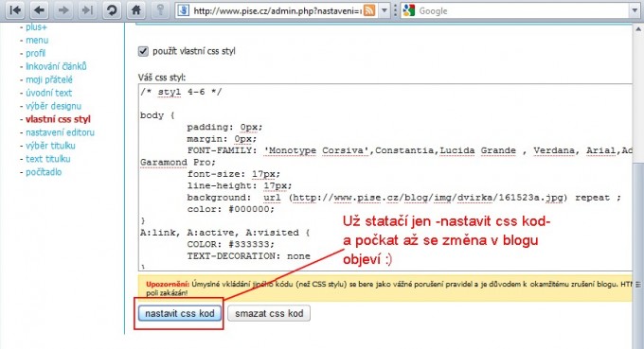This screenshot has width=644, height=349.
Task: Open the address bar history dropdown arrow
Action: [384, 10]
